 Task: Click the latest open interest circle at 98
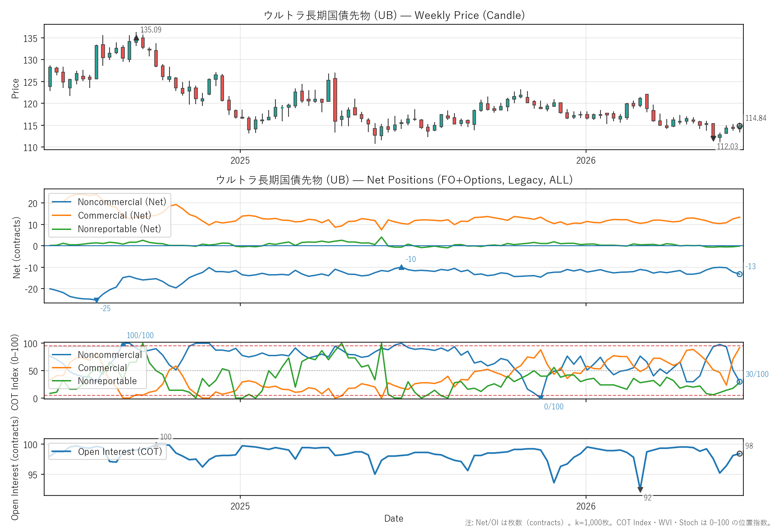coord(739,454)
